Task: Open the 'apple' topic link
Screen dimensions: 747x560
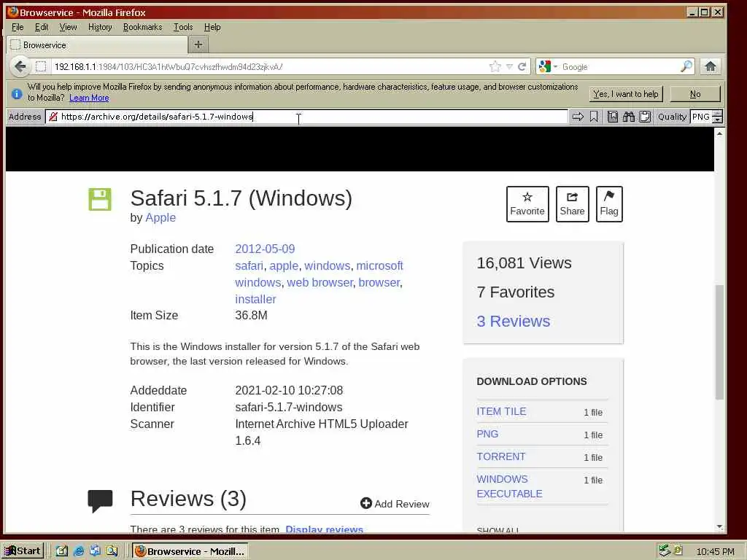Action: (284, 265)
